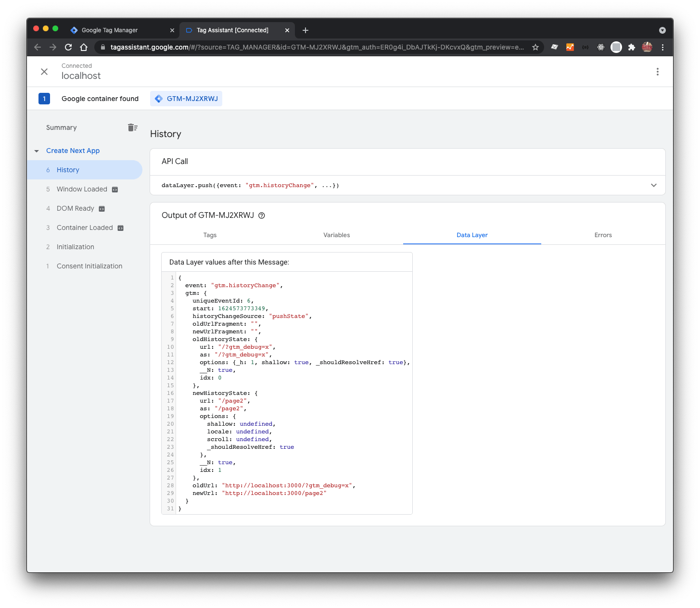Open the browser Extensions puzzle icon
This screenshot has width=700, height=608.
pos(632,47)
